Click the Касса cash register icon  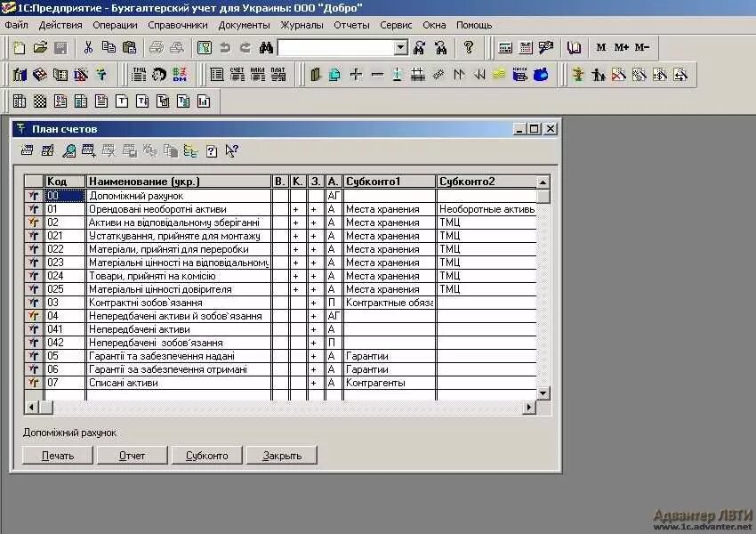pos(519,74)
